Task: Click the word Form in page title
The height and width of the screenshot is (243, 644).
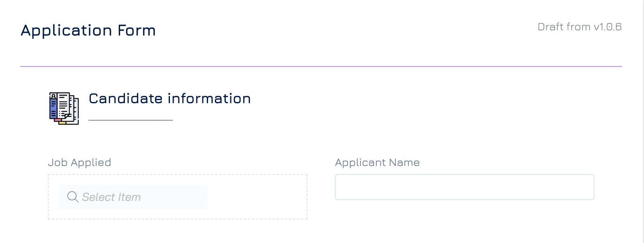Action: [137, 30]
